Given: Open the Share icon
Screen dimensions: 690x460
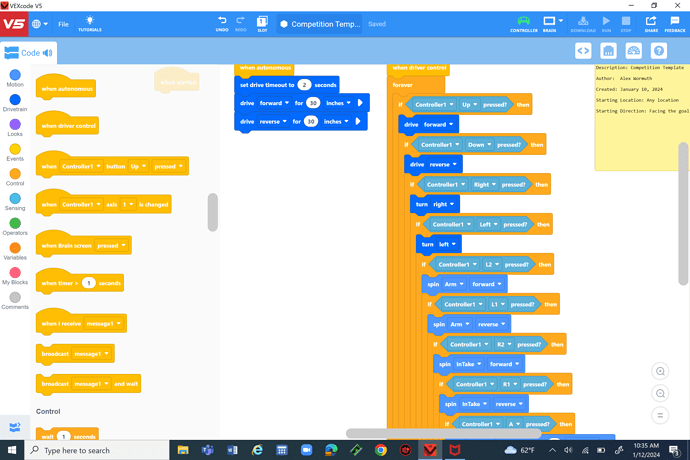Looking at the screenshot, I should point(651,24).
